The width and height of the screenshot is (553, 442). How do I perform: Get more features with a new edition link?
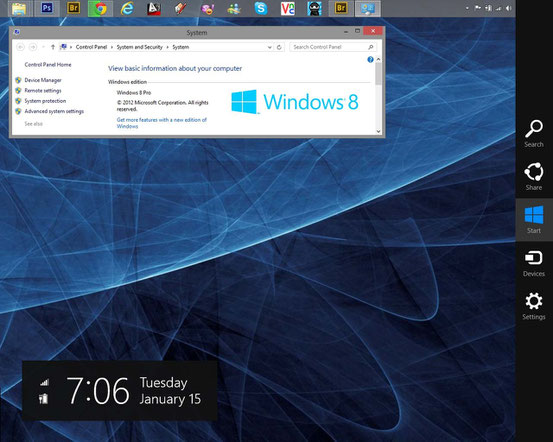tap(162, 123)
